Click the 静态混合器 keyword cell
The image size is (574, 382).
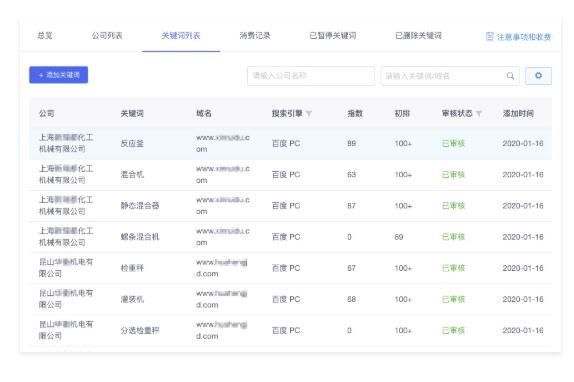point(140,206)
